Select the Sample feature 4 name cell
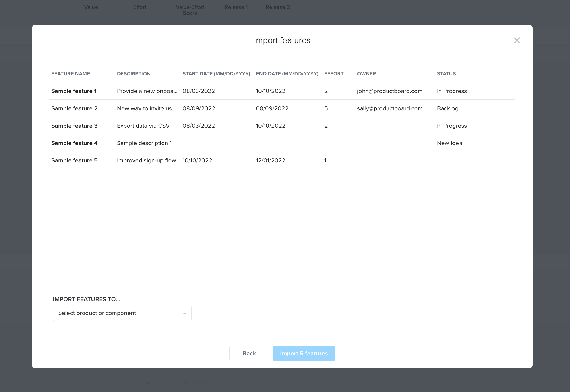570x392 pixels. pos(74,143)
